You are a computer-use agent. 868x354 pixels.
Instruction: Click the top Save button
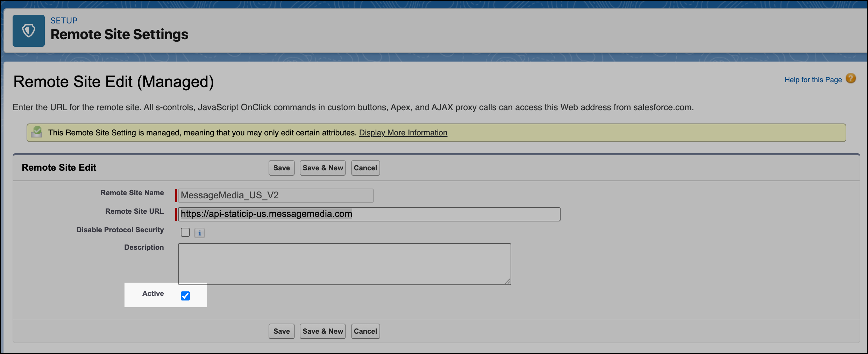[282, 168]
